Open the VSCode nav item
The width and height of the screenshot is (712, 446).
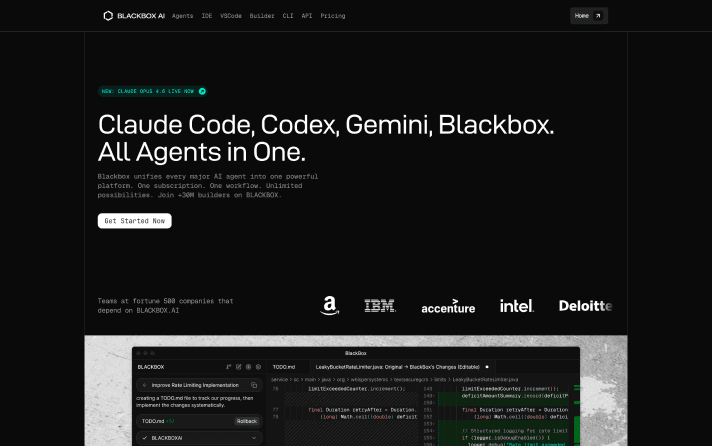point(231,16)
